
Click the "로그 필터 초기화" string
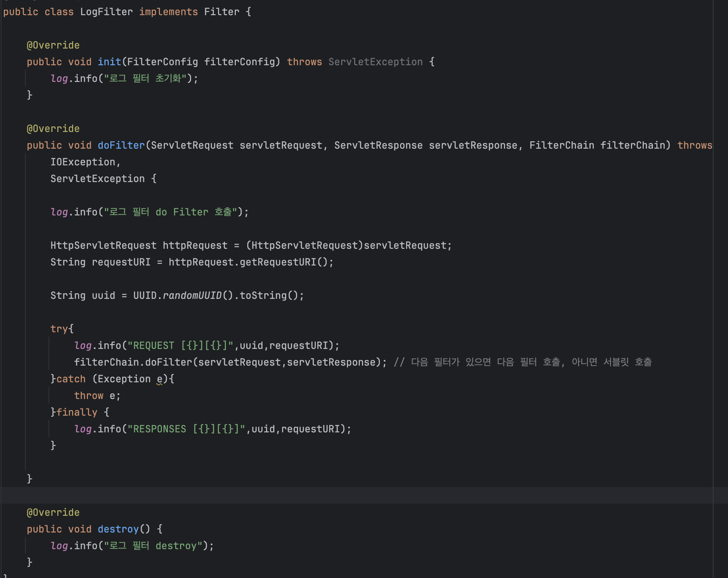(x=145, y=79)
